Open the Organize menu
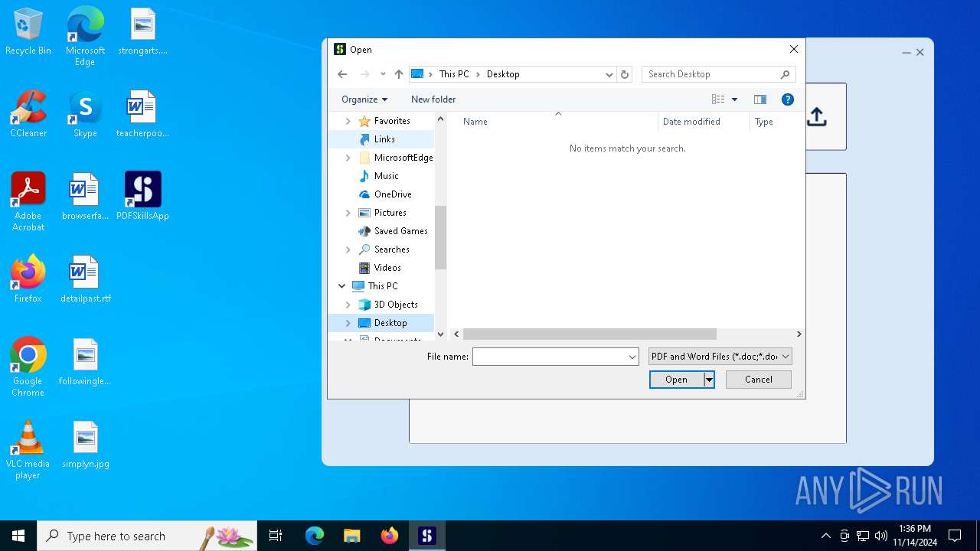The image size is (980, 551). 364,99
